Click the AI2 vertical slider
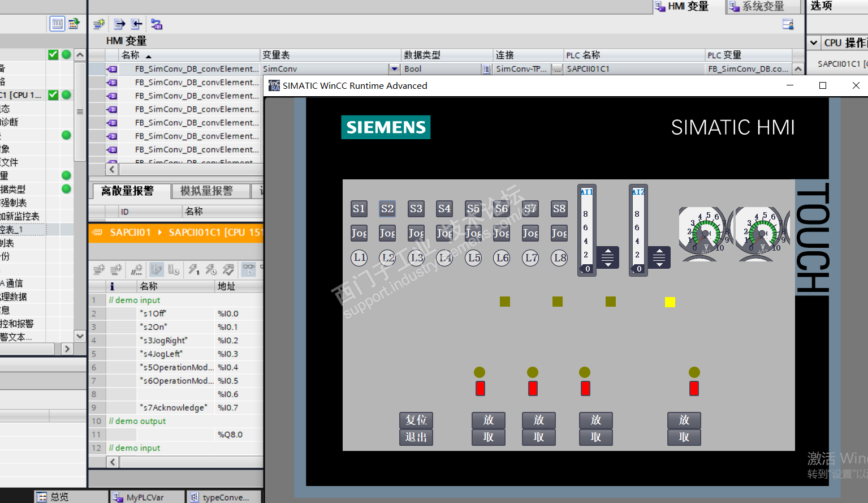Viewport: 868px width, 503px height. pos(638,230)
